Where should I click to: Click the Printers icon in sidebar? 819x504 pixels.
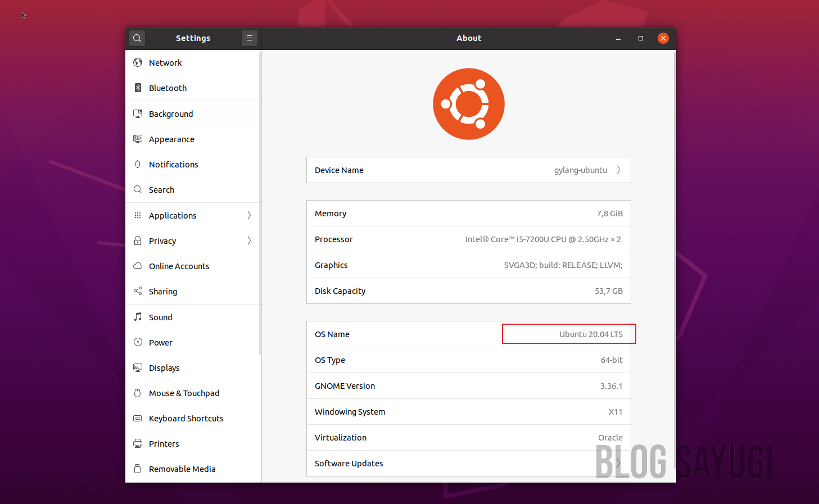pyautogui.click(x=138, y=443)
